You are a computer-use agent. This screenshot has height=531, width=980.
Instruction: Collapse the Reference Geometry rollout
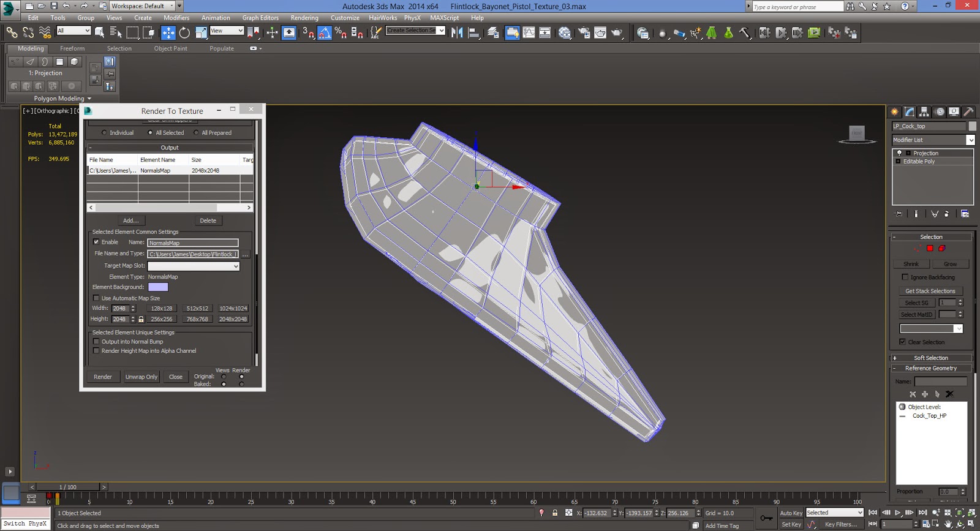931,368
